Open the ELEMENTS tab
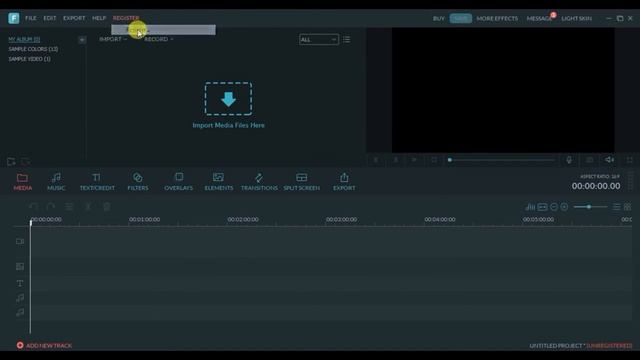The height and width of the screenshot is (360, 640). click(x=219, y=182)
